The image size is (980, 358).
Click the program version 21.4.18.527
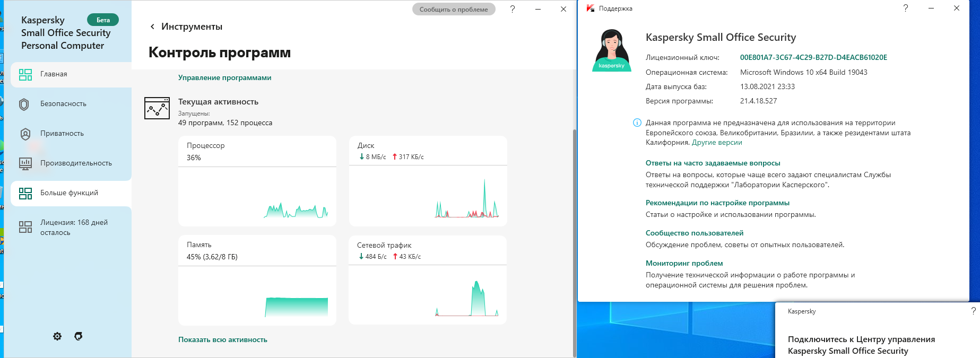pos(758,101)
